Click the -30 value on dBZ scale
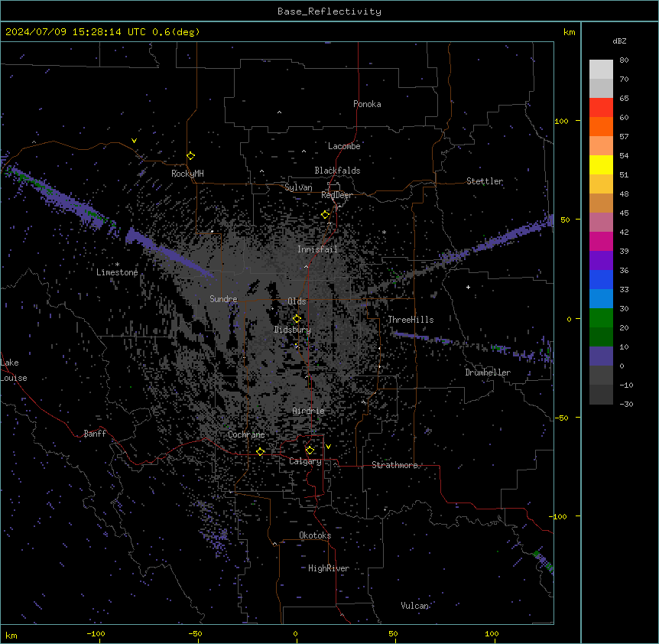The height and width of the screenshot is (644, 659). pos(626,405)
